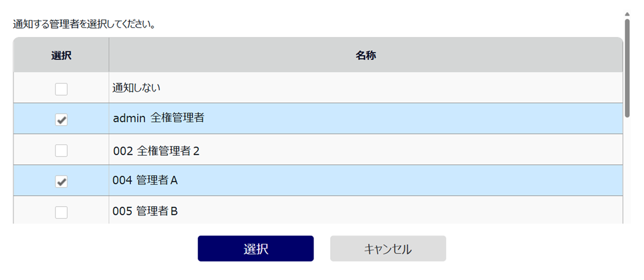Click the 005 管理者B name label
The height and width of the screenshot is (280, 644).
[x=145, y=211]
